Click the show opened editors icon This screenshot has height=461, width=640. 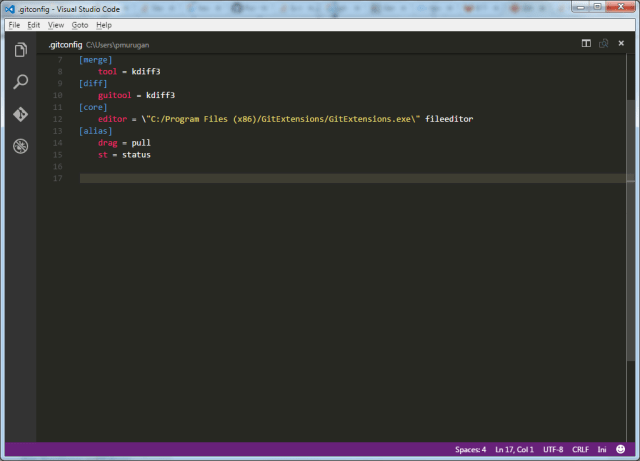[x=603, y=44]
